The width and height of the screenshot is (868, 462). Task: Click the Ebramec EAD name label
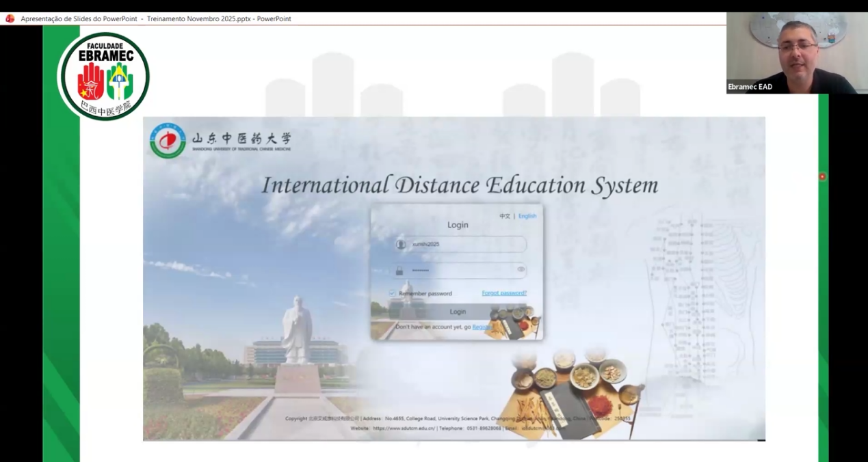[750, 87]
